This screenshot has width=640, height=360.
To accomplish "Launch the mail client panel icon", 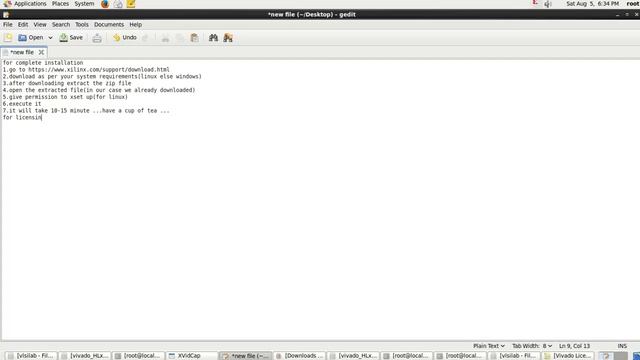I will (x=118, y=4).
